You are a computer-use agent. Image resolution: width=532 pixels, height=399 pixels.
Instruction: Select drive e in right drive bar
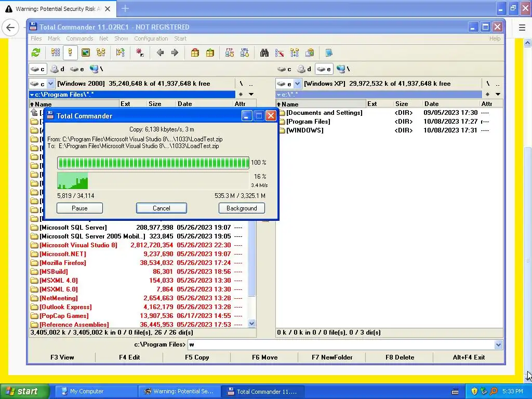click(324, 69)
